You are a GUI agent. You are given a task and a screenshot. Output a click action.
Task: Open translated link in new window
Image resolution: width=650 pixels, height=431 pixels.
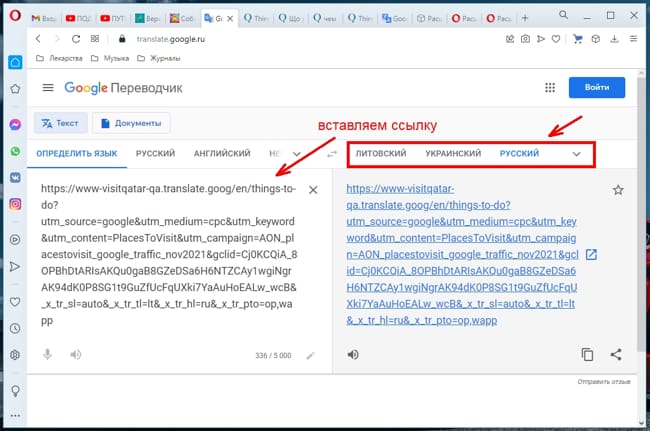click(591, 254)
